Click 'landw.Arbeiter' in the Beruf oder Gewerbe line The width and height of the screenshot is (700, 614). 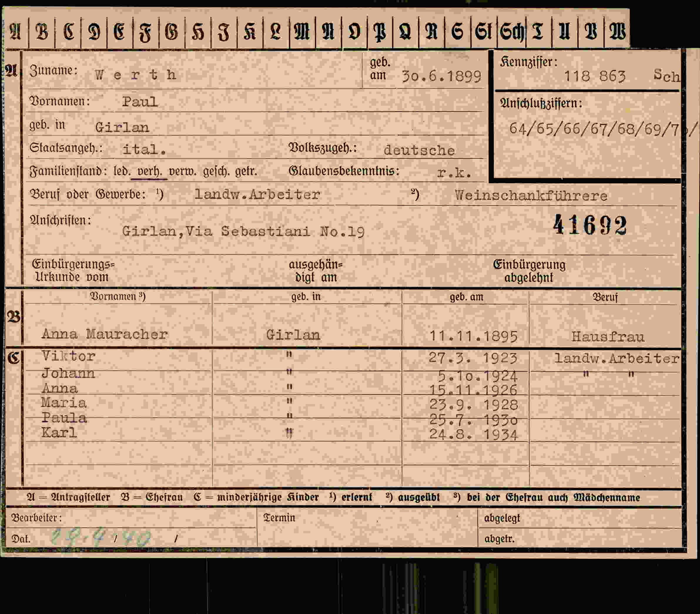(257, 194)
